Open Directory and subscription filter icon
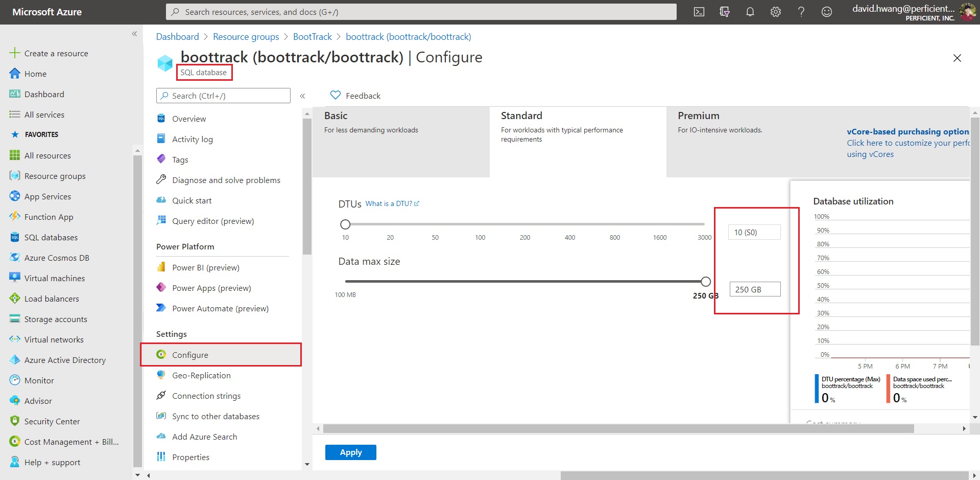 (x=725, y=12)
